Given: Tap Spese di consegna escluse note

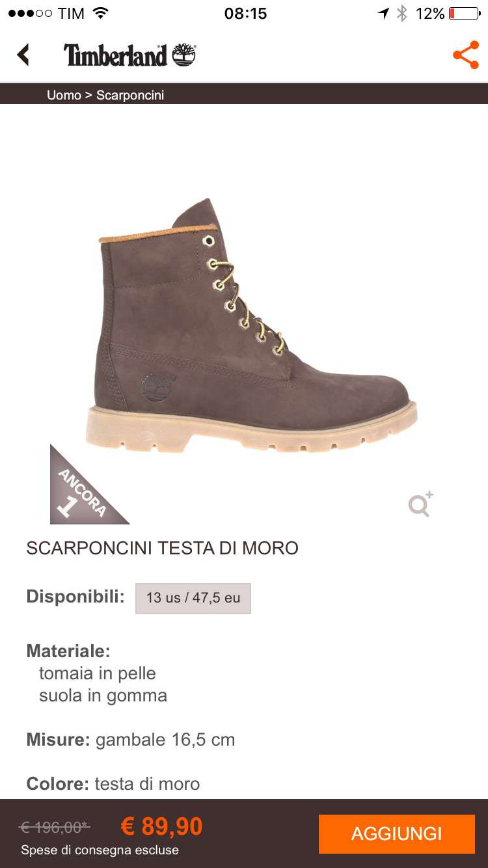Looking at the screenshot, I should tap(100, 850).
